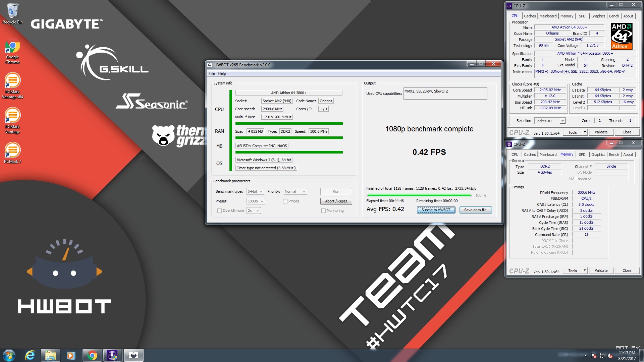This screenshot has width=644, height=362.
Task: Open Tools dropdown arrow in bottom CPU-Z
Action: [585, 270]
